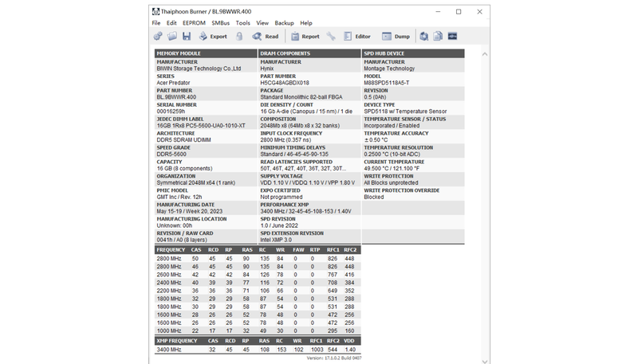Click the All Blocks unprotected value
Image resolution: width=638 pixels, height=364 pixels.
pyautogui.click(x=391, y=183)
